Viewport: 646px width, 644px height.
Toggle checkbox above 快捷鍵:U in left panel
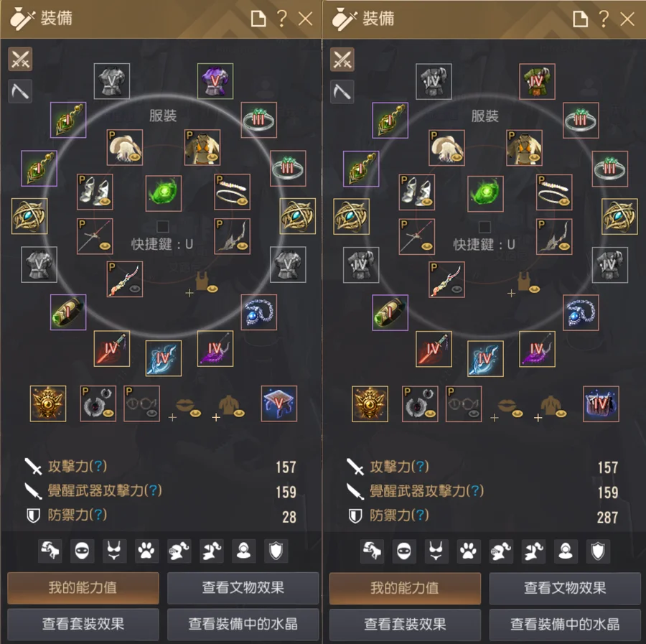pyautogui.click(x=163, y=226)
